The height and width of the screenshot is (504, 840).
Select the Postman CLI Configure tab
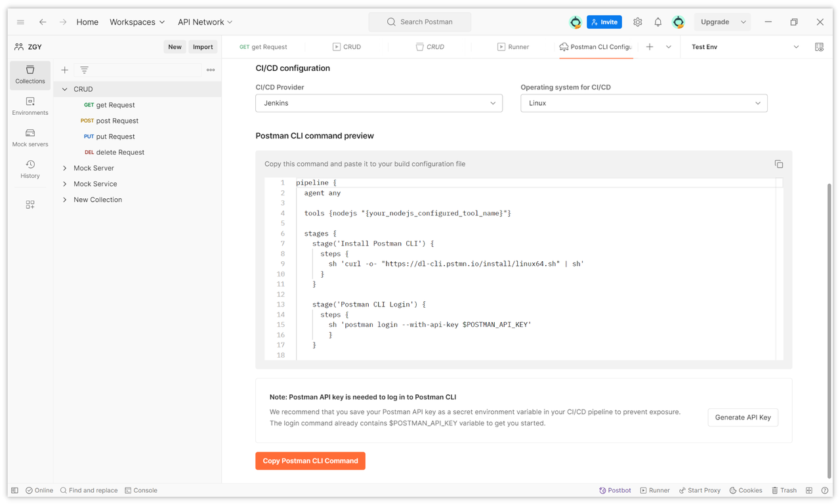(x=596, y=47)
